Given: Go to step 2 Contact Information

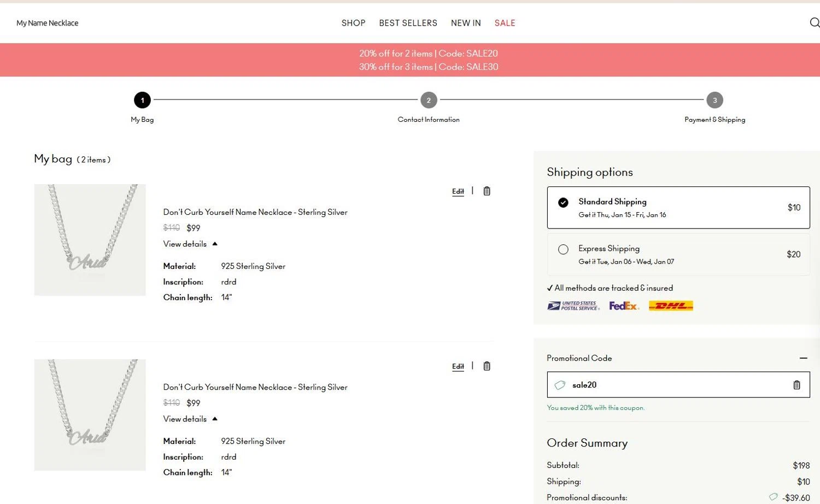Looking at the screenshot, I should (x=429, y=100).
